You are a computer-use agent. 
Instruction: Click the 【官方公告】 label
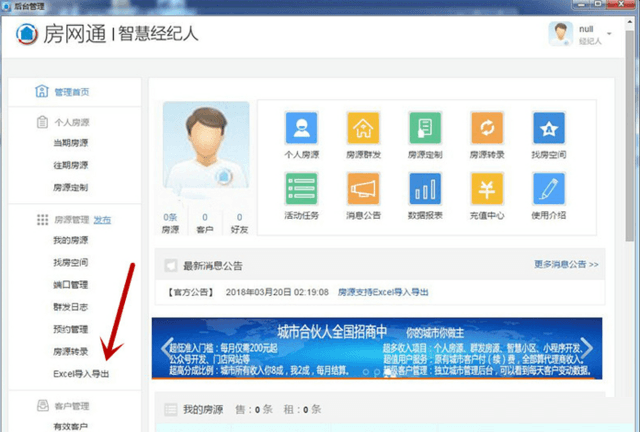point(191,292)
